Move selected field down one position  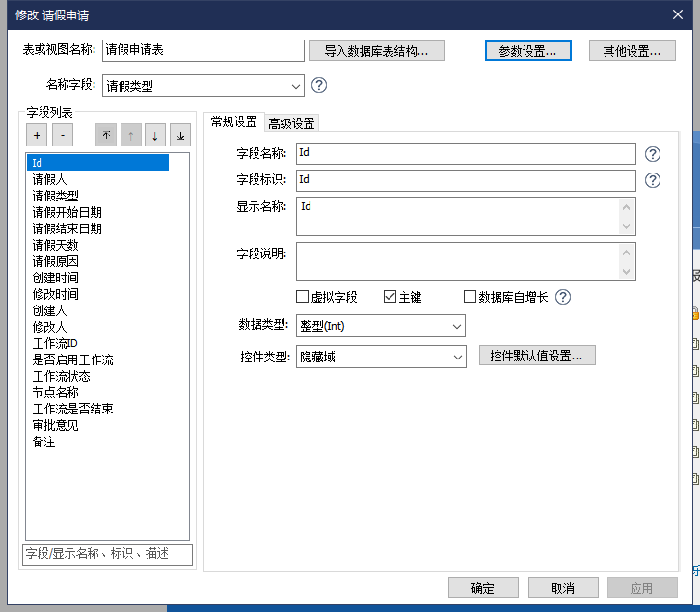click(x=155, y=136)
